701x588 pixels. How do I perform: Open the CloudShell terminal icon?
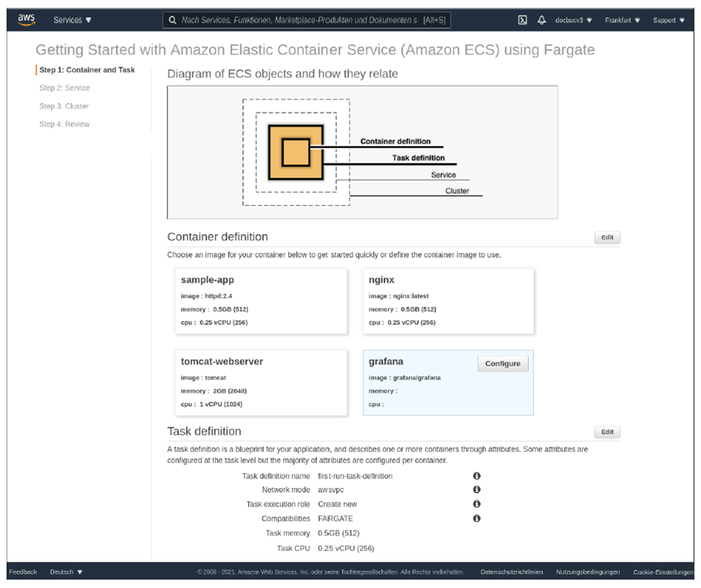tap(522, 20)
